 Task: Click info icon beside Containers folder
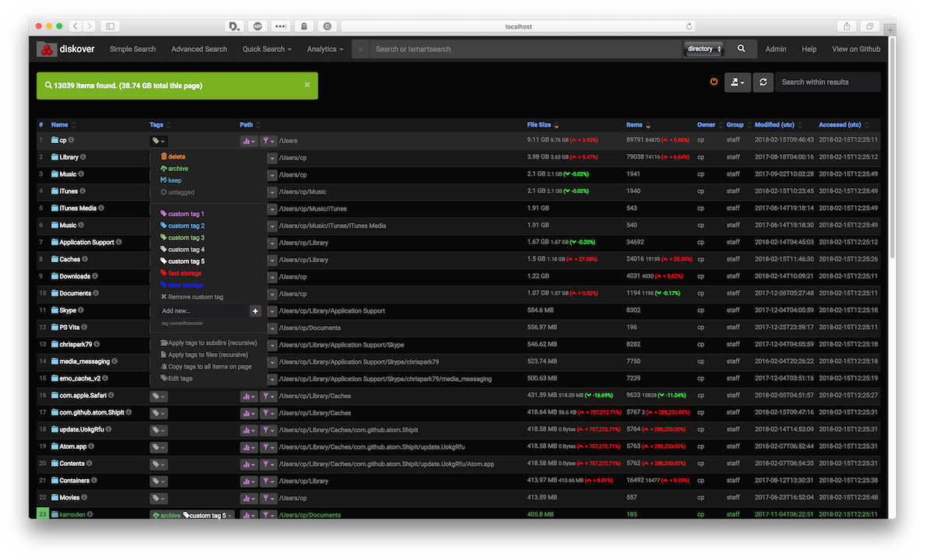point(94,481)
